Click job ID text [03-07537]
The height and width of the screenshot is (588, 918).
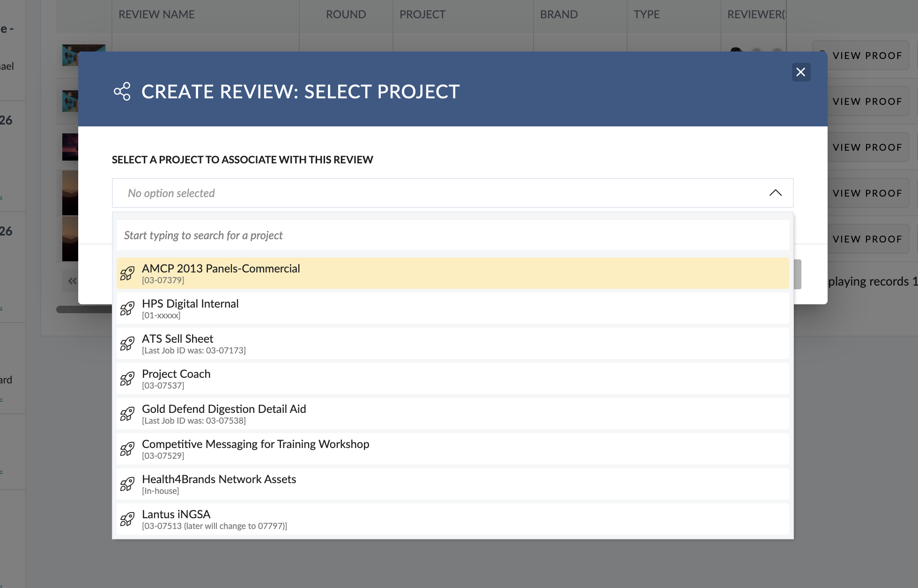click(163, 386)
